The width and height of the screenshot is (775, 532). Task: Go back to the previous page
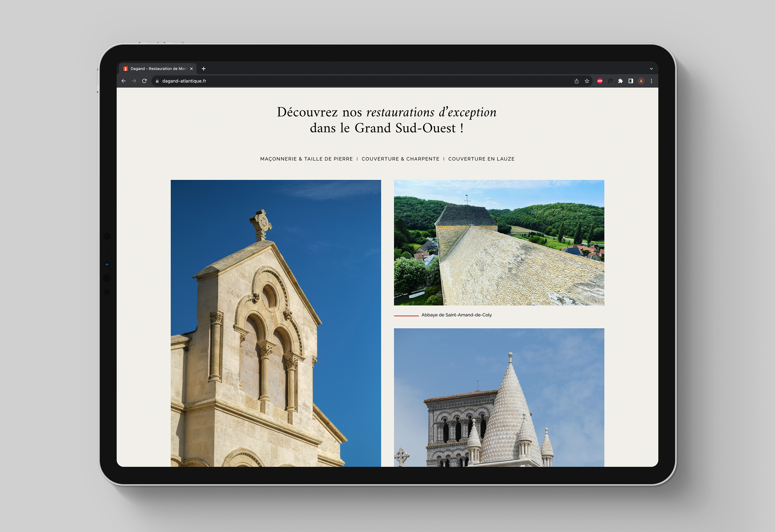pos(124,81)
